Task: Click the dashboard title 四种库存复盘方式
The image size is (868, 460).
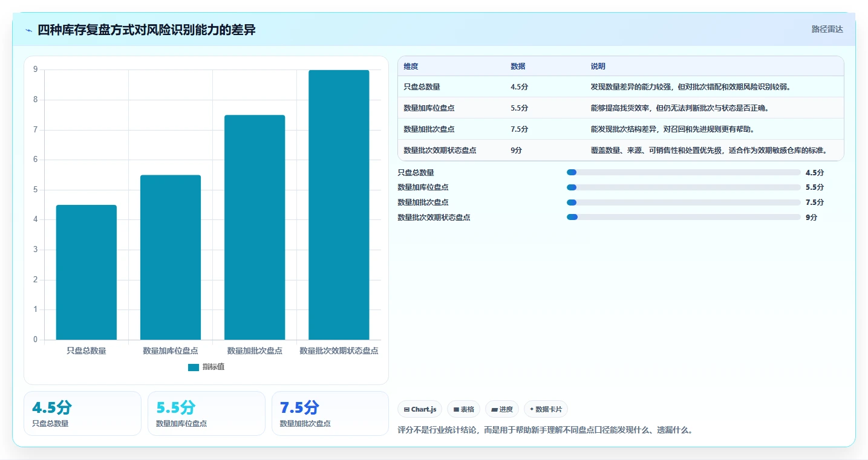Action: click(x=146, y=30)
